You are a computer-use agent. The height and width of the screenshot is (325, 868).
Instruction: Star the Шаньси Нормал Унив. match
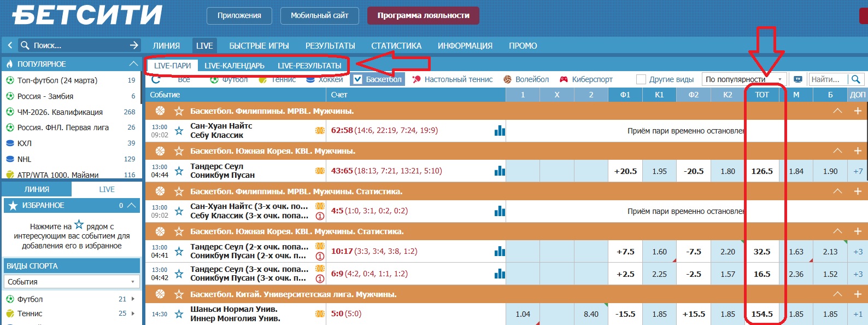[179, 314]
